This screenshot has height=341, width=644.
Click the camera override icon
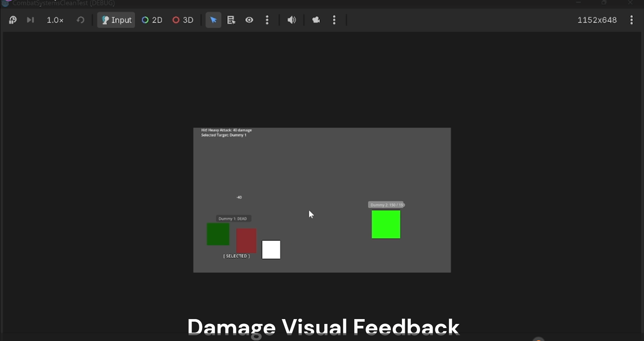click(x=316, y=20)
